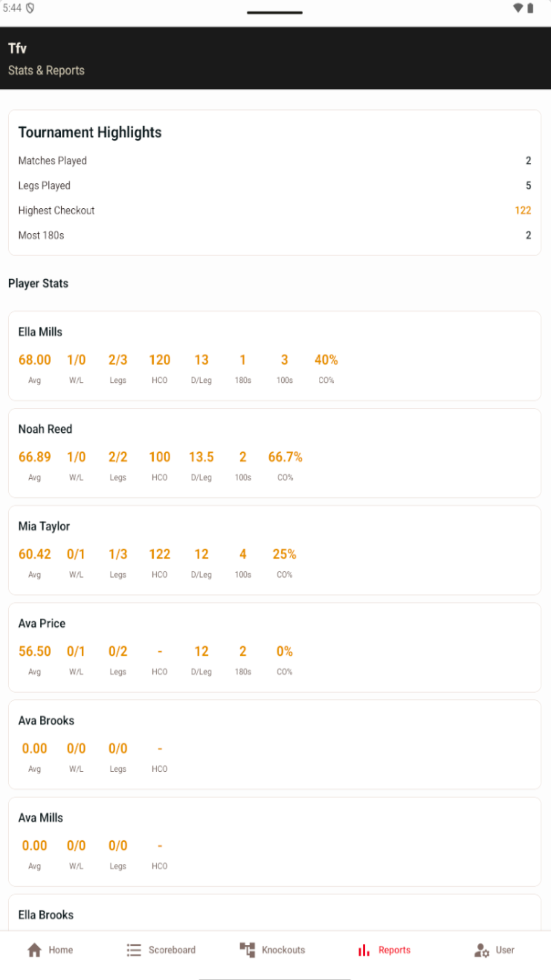Open Ava Mills stats card
The image size is (551, 980).
274,841
